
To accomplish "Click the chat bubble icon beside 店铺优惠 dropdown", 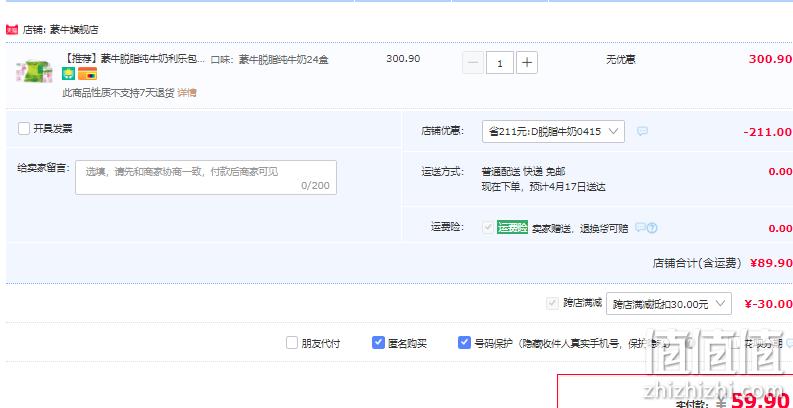I will [642, 131].
